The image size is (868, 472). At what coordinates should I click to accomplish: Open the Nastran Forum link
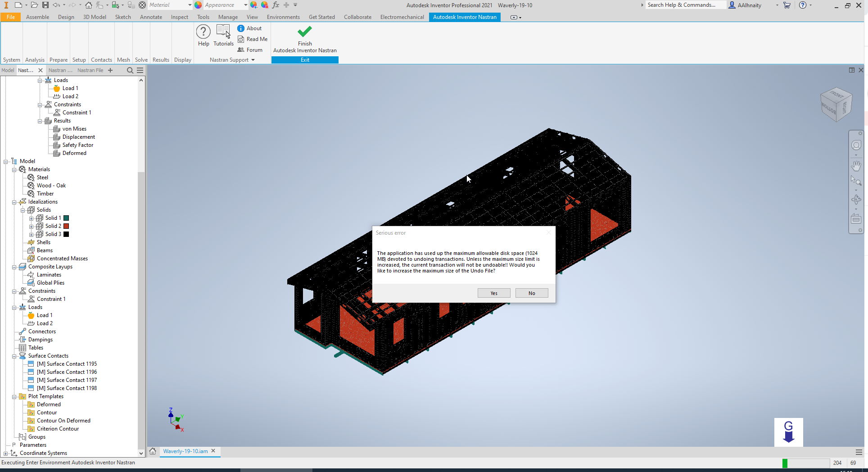tap(250, 50)
